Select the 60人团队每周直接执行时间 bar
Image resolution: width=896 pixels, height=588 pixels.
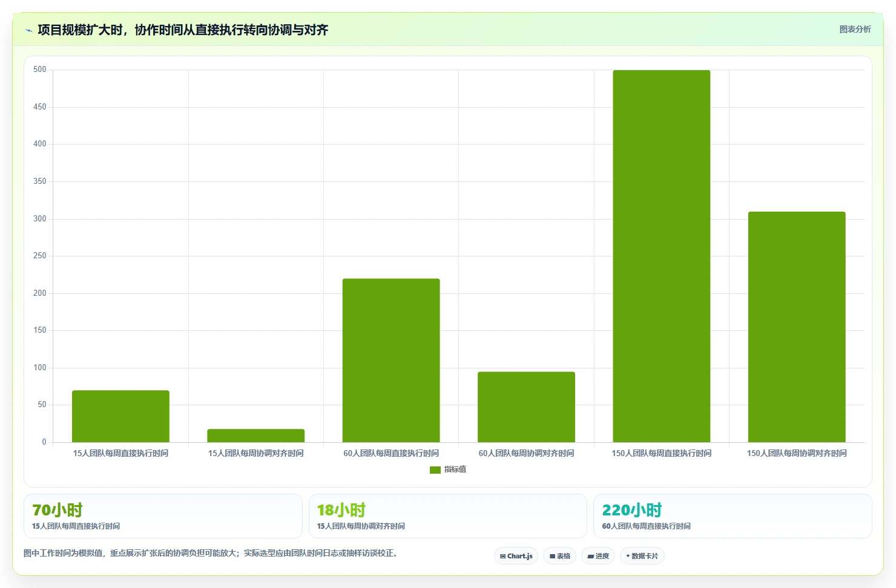tap(391, 361)
